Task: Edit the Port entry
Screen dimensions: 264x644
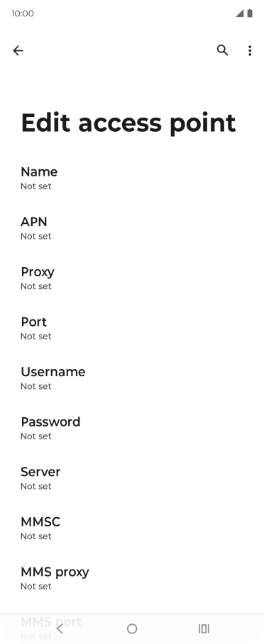Action: click(x=132, y=329)
